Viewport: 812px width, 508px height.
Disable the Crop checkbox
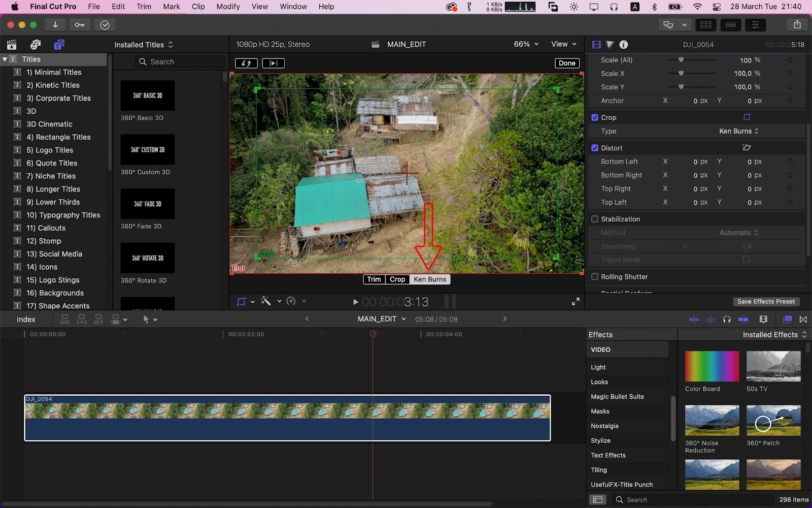pyautogui.click(x=595, y=117)
